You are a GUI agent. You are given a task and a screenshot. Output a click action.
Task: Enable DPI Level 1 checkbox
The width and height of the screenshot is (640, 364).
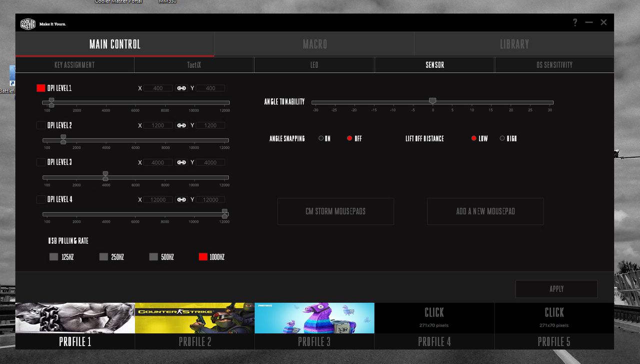click(x=41, y=88)
